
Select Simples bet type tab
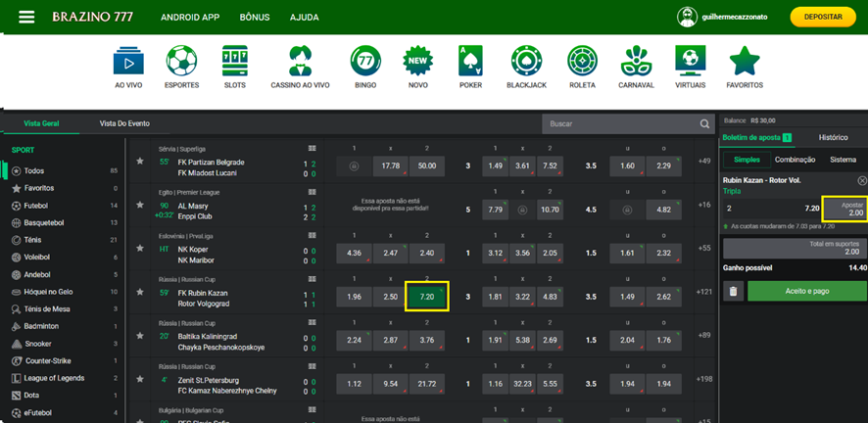[x=747, y=160]
